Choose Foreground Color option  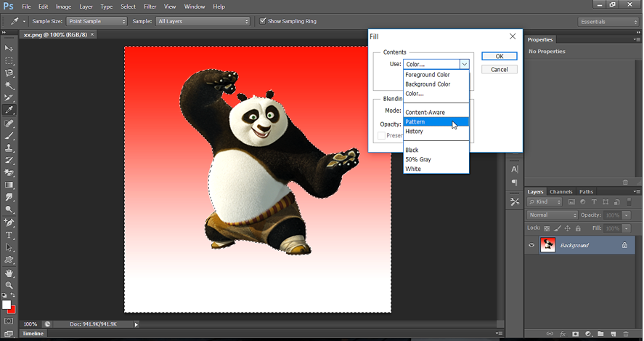tap(436, 74)
